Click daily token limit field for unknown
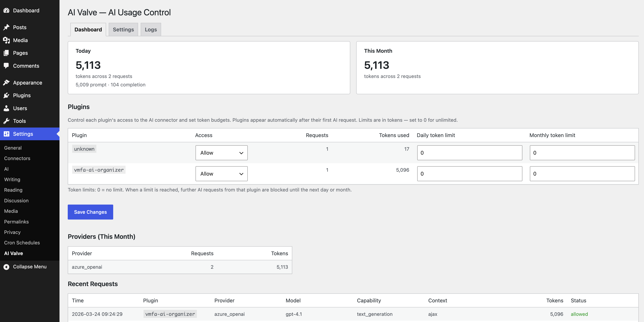644x322 pixels. (x=469, y=153)
